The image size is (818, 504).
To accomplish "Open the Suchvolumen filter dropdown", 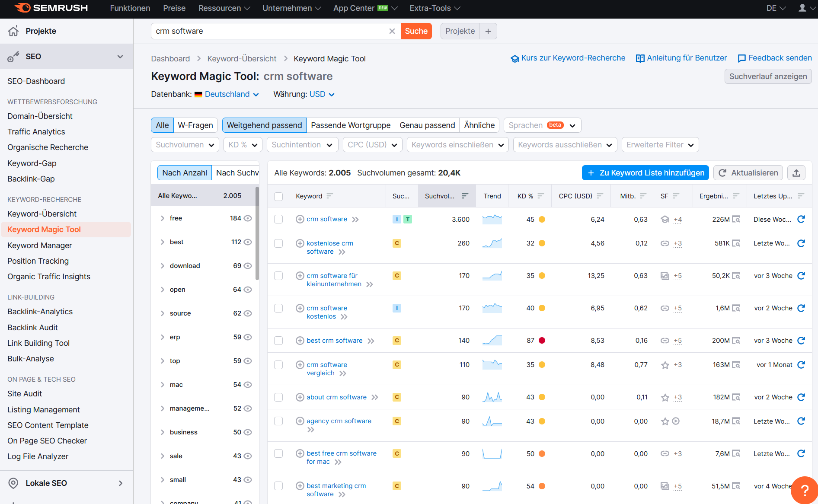I will pos(185,145).
